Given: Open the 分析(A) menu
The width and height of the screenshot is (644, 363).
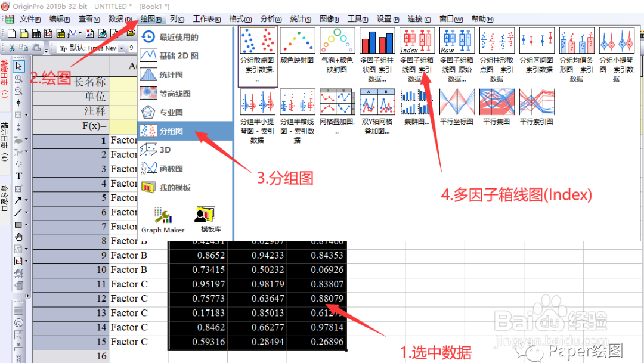Looking at the screenshot, I should (271, 19).
